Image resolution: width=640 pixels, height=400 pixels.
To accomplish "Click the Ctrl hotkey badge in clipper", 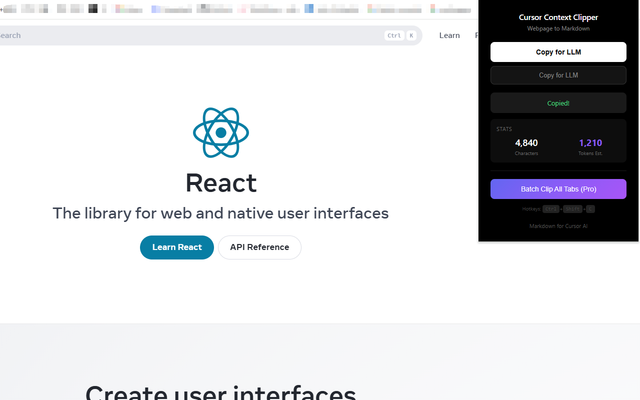I will [551, 209].
